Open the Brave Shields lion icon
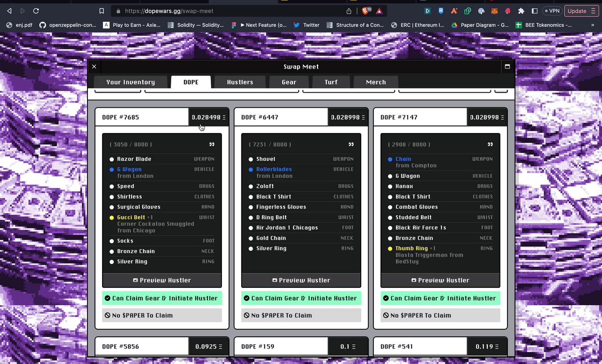The image size is (602, 364). pyautogui.click(x=366, y=11)
